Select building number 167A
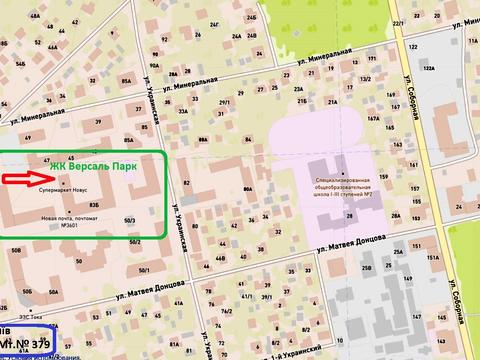The image size is (480, 360). coord(373,118)
